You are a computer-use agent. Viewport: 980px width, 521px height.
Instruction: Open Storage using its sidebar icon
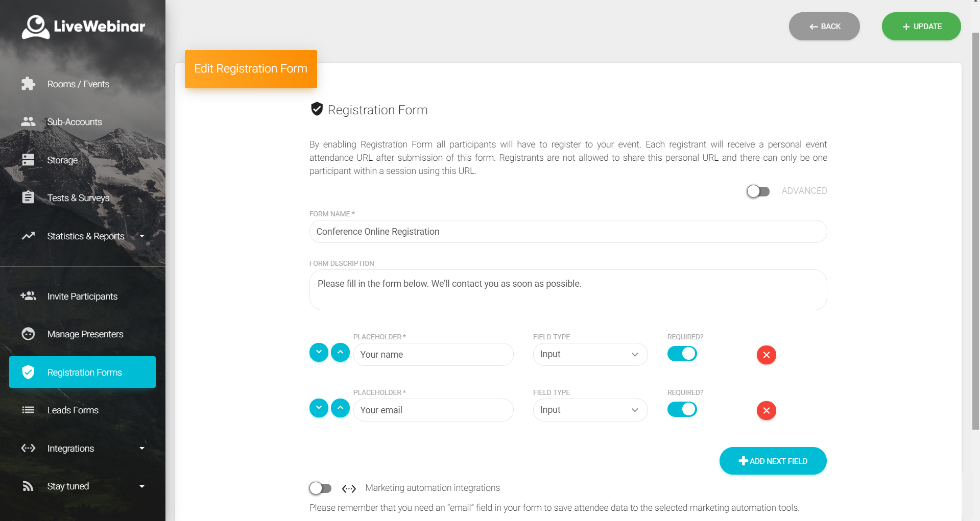pos(28,160)
